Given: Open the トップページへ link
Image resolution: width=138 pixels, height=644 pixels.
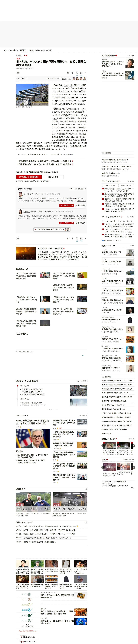Looking at the screenshot, I should [x=83, y=416].
